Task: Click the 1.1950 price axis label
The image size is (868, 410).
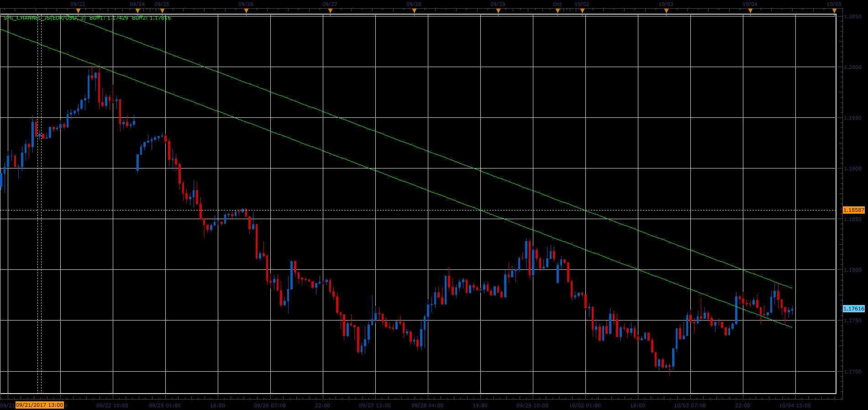Action: click(x=853, y=118)
